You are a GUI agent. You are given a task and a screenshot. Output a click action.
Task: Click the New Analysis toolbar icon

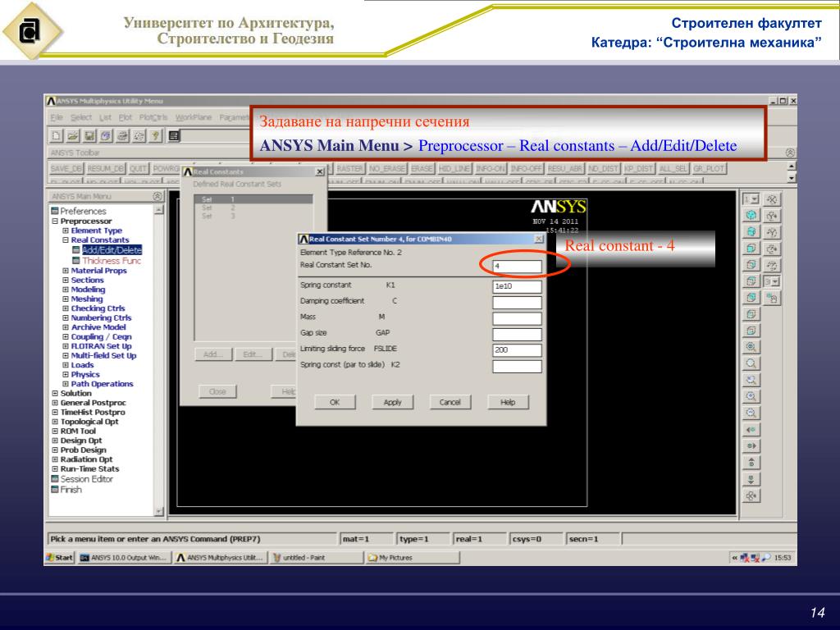pyautogui.click(x=57, y=136)
